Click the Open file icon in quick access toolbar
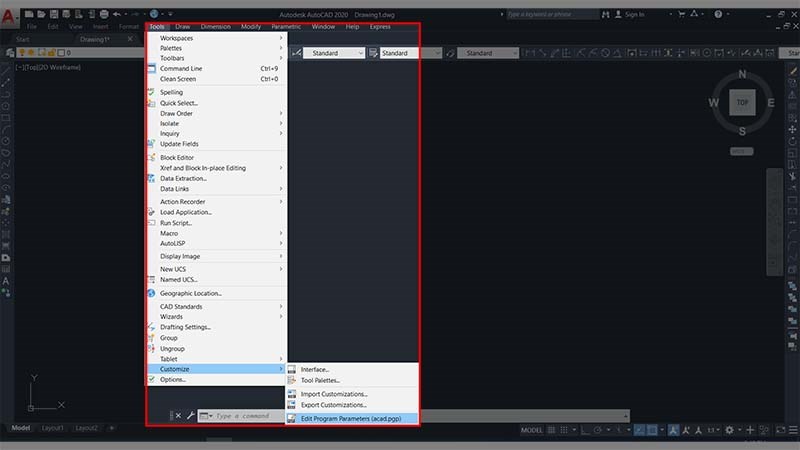Viewport: 800px width, 450px height. [41, 14]
